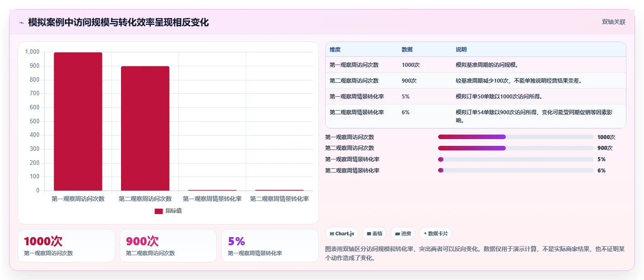The height and width of the screenshot is (280, 644).
Task: Click the 6% value beside the progress bar
Action: tap(601, 171)
